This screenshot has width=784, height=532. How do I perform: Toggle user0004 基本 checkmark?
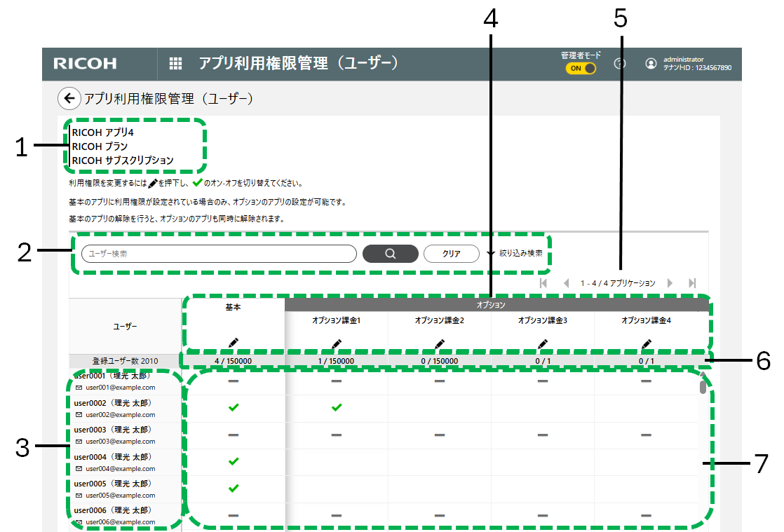234,461
